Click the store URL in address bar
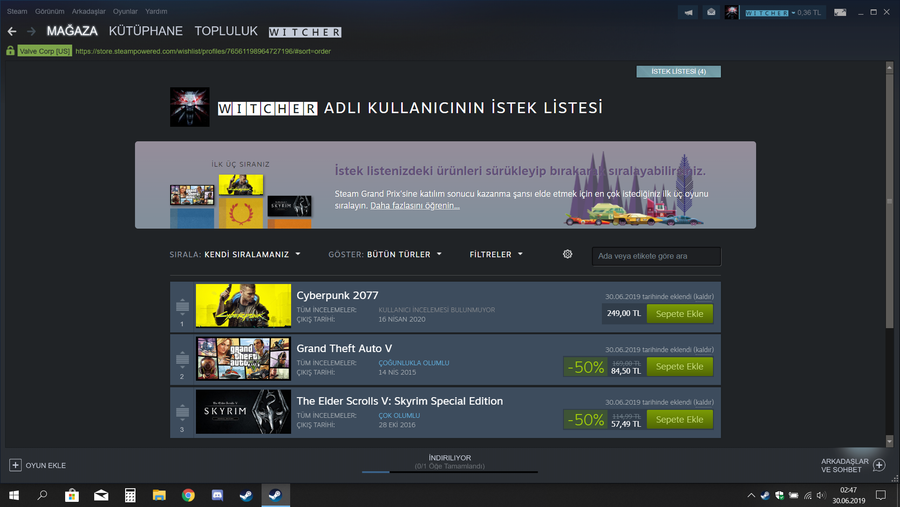This screenshot has height=507, width=900. point(203,51)
